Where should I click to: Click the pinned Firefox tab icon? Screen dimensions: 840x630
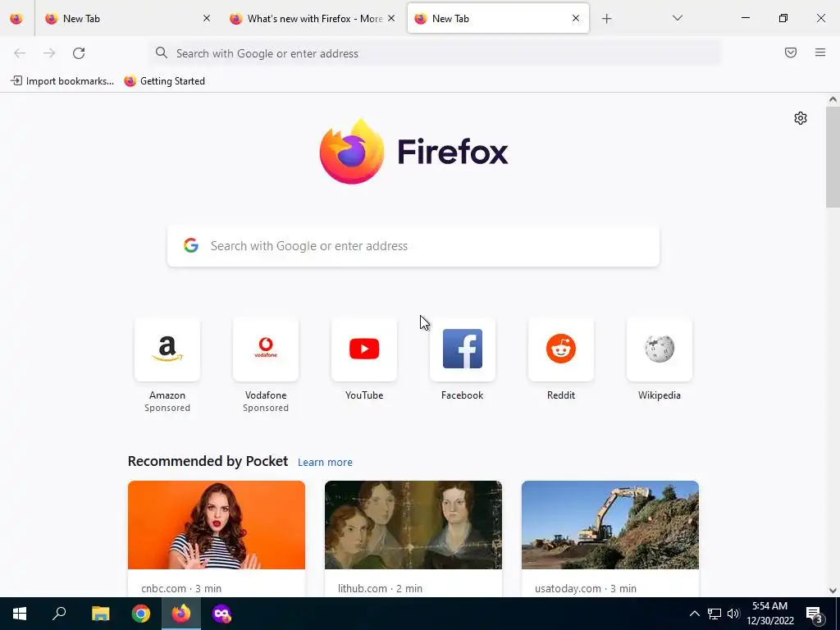click(x=16, y=18)
